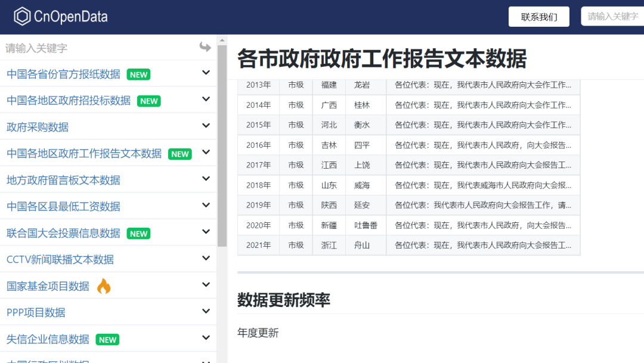Screen dimensions: 644x363
Task: Expand 失信企业信息数据 chevron
Action: (x=206, y=337)
